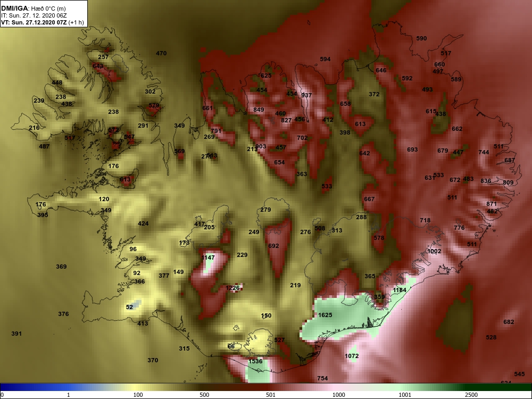
Task: Click the 849 value on the map
Action: tap(259, 110)
